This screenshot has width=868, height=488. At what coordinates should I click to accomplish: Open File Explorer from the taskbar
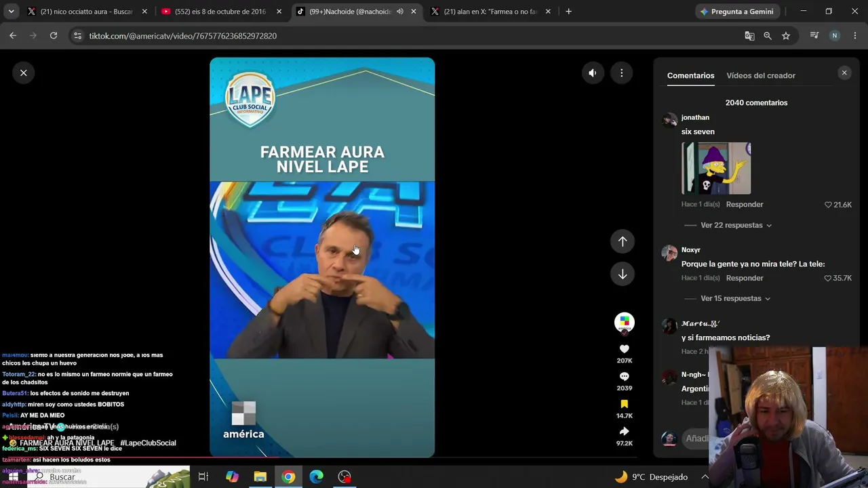coord(260,476)
